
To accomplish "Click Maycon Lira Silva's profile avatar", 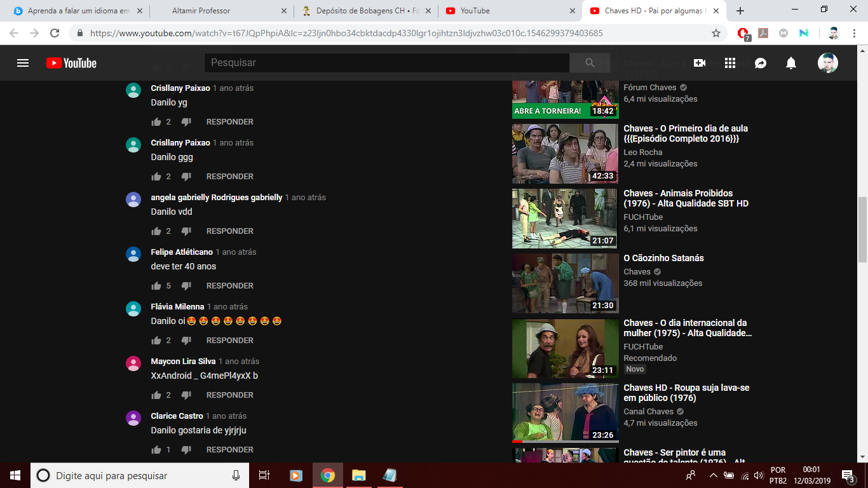I will point(133,363).
